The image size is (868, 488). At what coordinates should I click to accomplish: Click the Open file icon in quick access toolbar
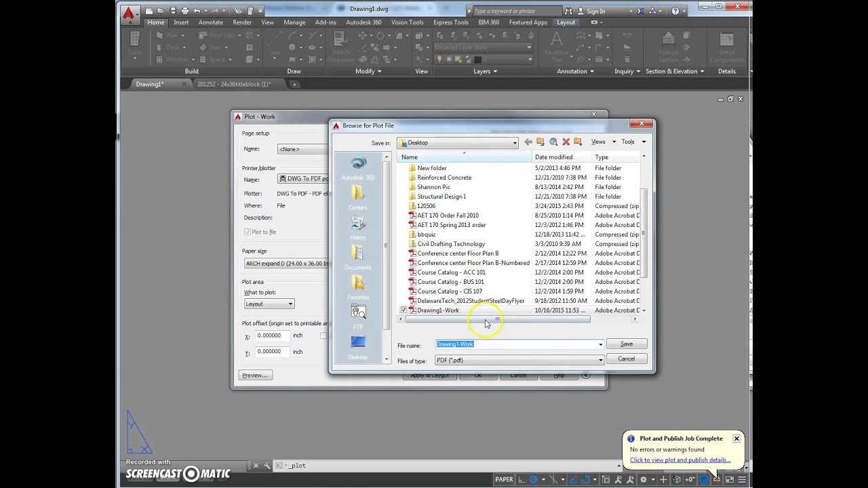pos(161,11)
